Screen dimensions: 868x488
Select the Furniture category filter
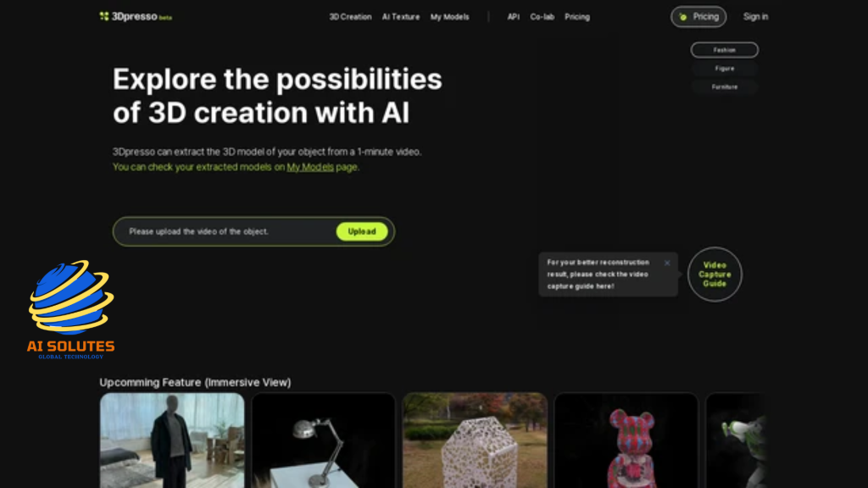coord(724,87)
